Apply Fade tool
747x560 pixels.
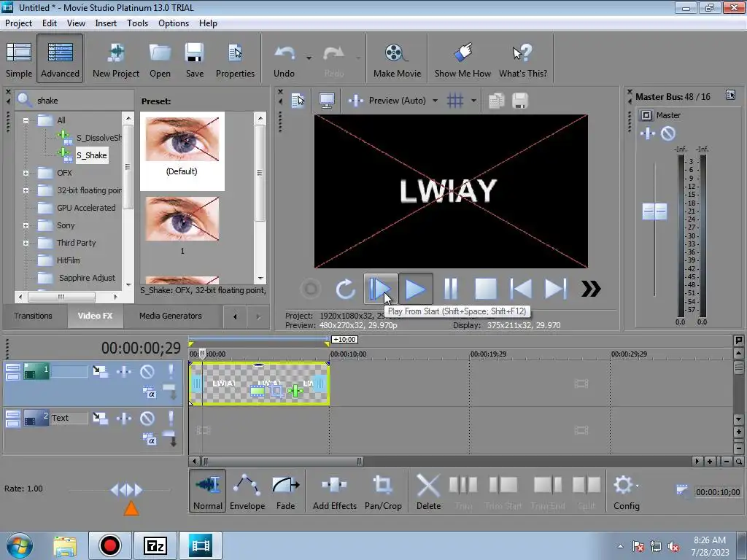[285, 491]
